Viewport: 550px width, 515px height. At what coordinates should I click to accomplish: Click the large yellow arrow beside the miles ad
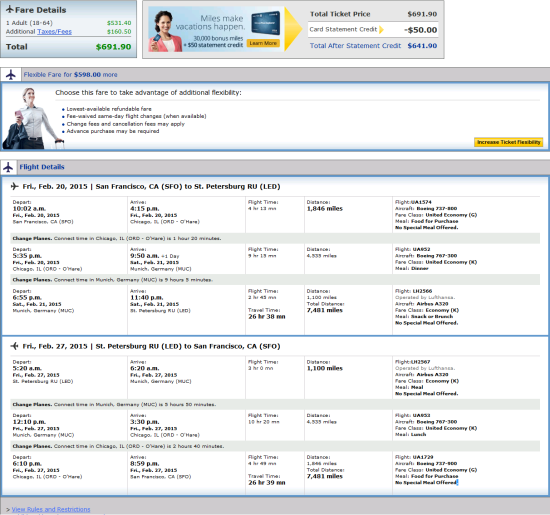pyautogui.click(x=293, y=29)
